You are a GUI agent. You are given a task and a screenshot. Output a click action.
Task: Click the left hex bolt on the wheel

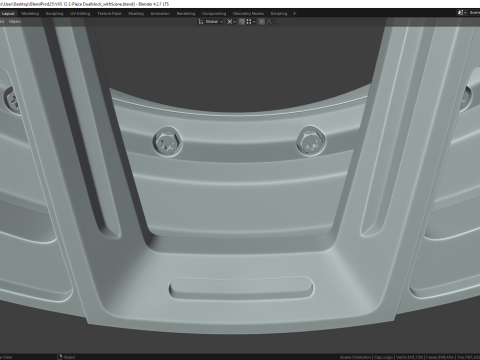coord(168,141)
